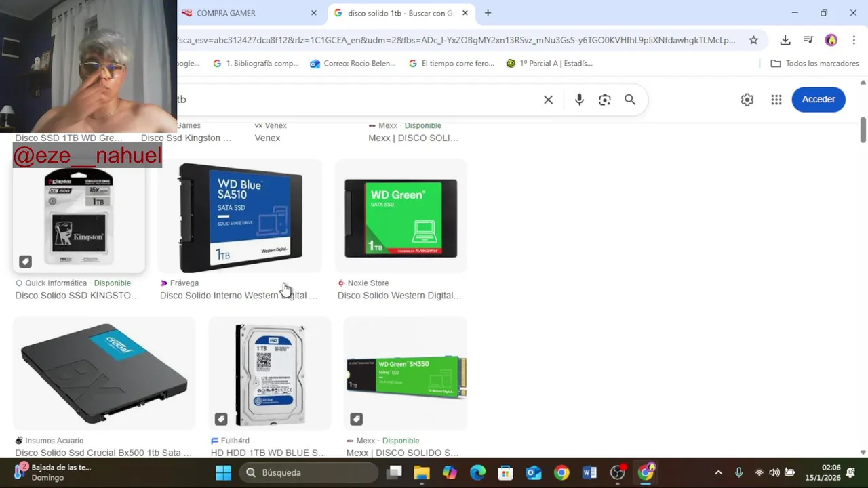Open Google quick settings gear
Viewport: 868px width, 488px height.
[747, 100]
